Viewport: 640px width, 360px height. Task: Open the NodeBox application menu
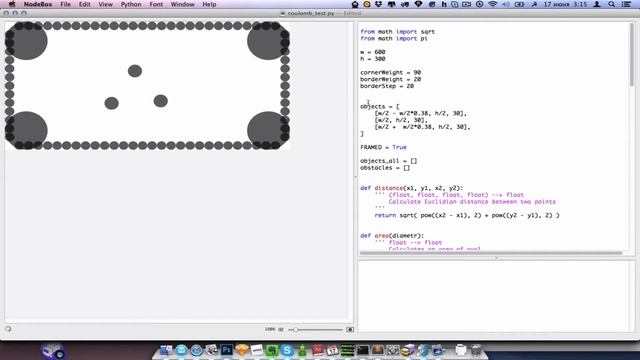click(38, 4)
